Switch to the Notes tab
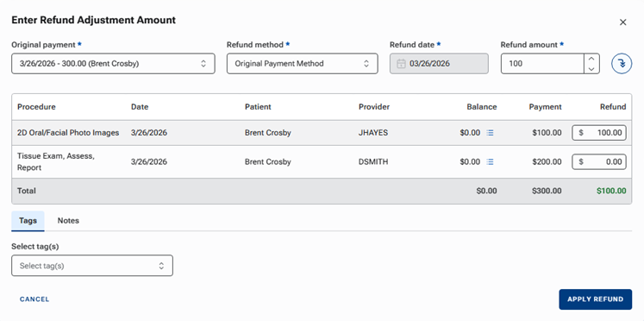This screenshot has height=321, width=644. tap(68, 221)
